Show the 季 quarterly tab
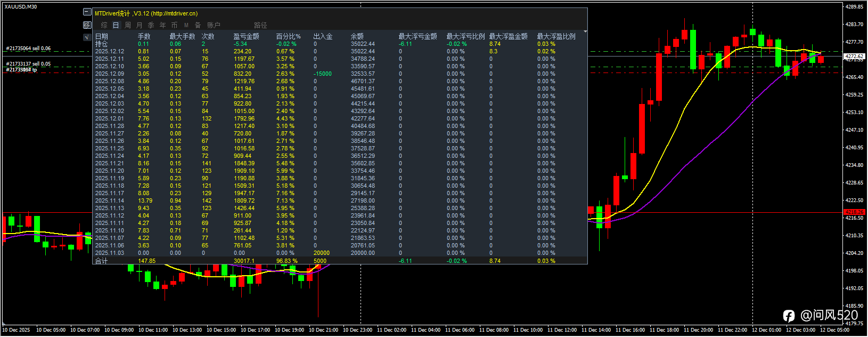 coord(151,25)
